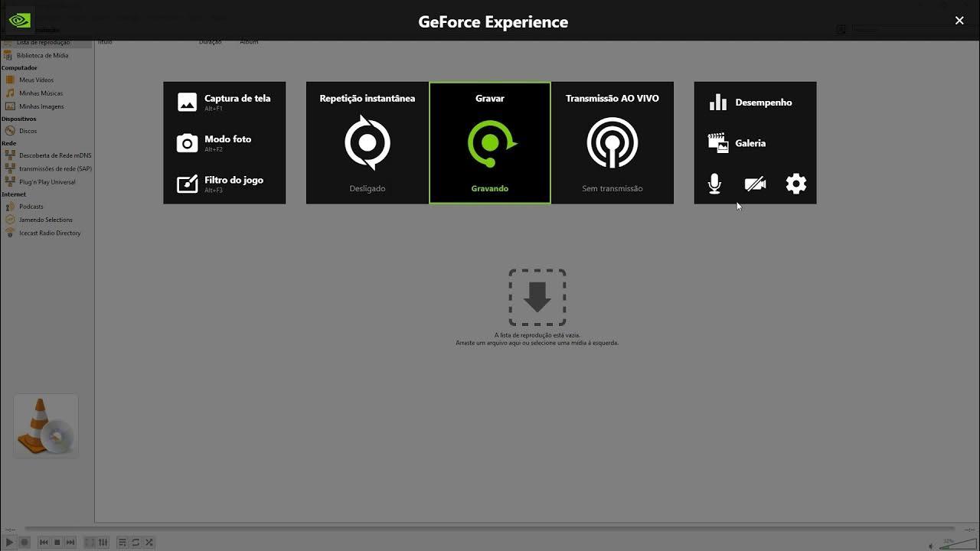Open Transmissão AO VIVO broadcast tile
Viewport: 980px width, 551px height.
(x=612, y=143)
